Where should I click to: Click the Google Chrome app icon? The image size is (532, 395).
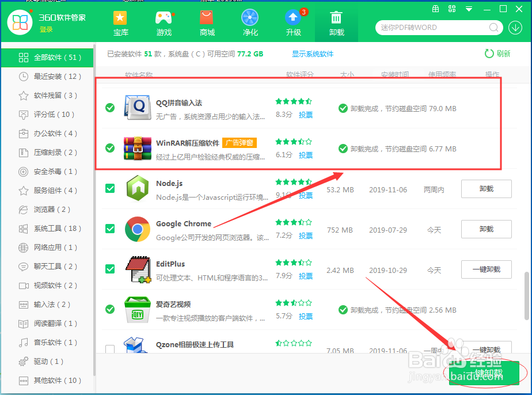(x=138, y=229)
